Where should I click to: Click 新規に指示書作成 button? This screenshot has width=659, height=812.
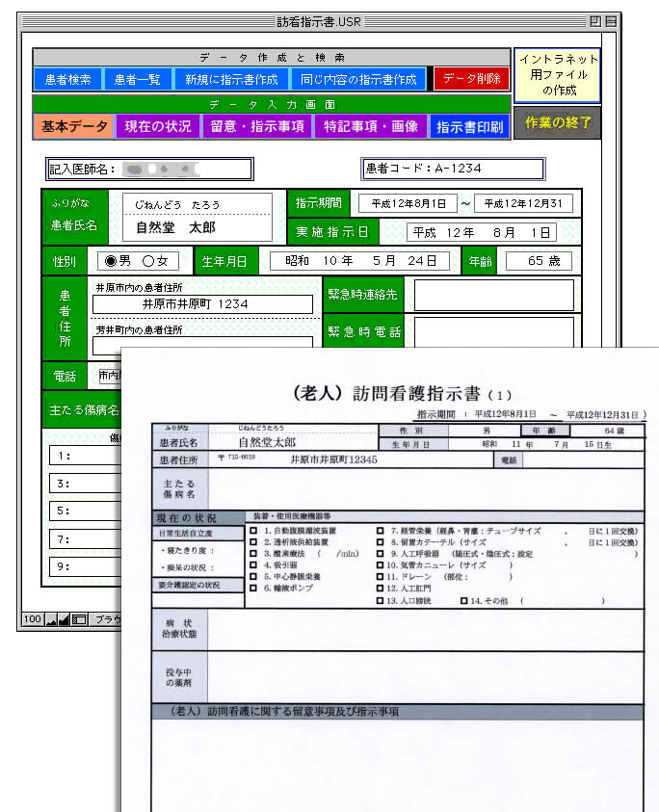pyautogui.click(x=231, y=79)
